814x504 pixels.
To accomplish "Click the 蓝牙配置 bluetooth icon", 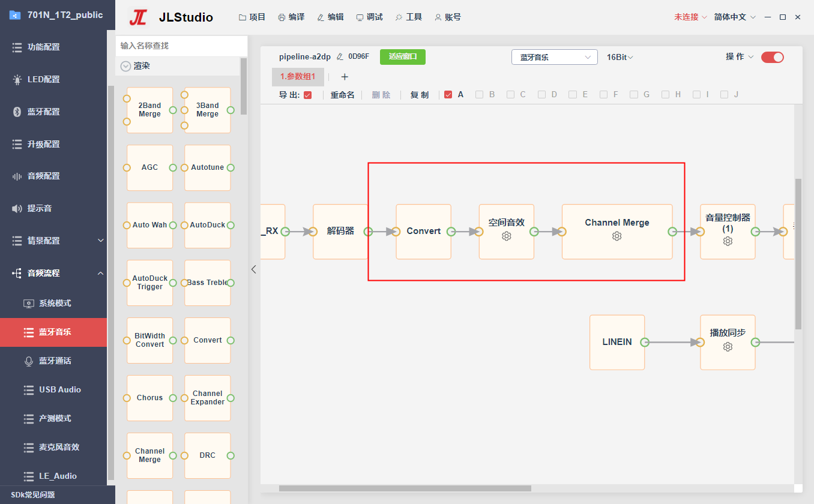I will click(17, 112).
